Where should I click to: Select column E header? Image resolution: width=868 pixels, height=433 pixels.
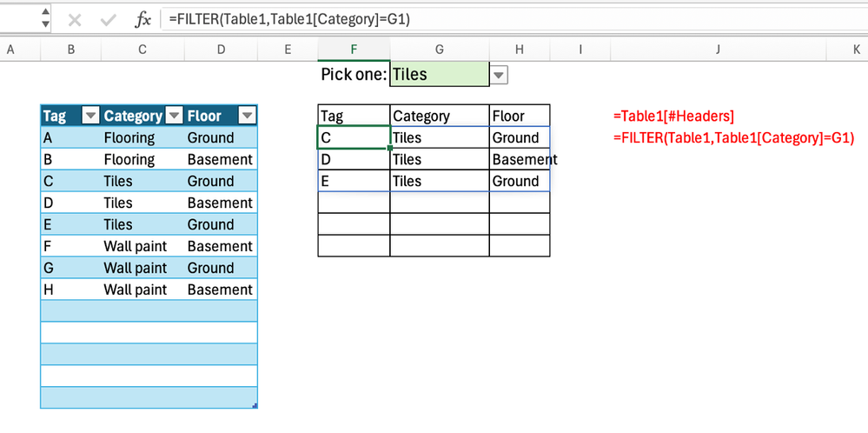pyautogui.click(x=288, y=50)
